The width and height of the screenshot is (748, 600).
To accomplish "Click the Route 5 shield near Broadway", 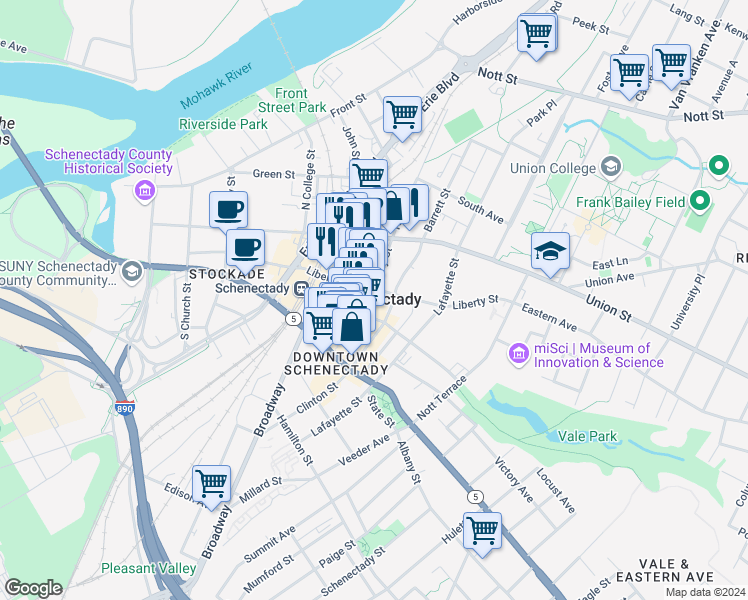I will click(293, 319).
